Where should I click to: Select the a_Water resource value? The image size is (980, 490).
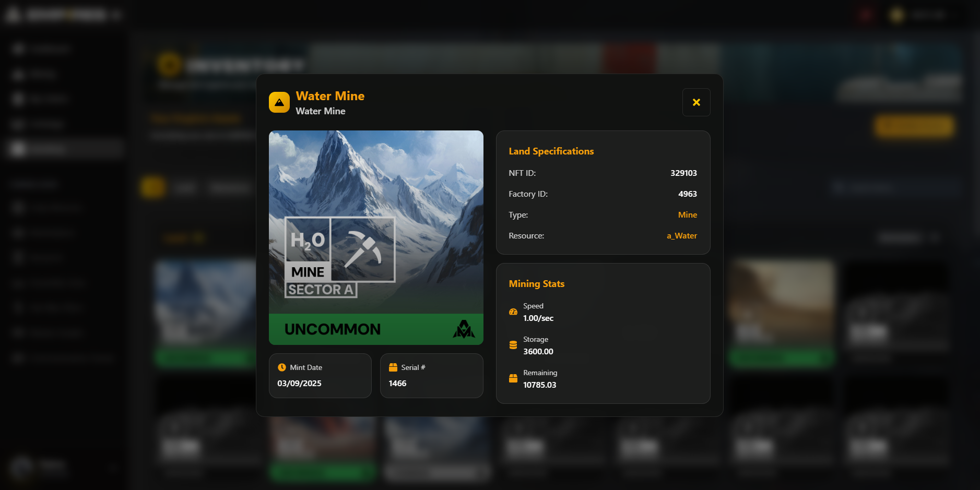click(x=681, y=236)
